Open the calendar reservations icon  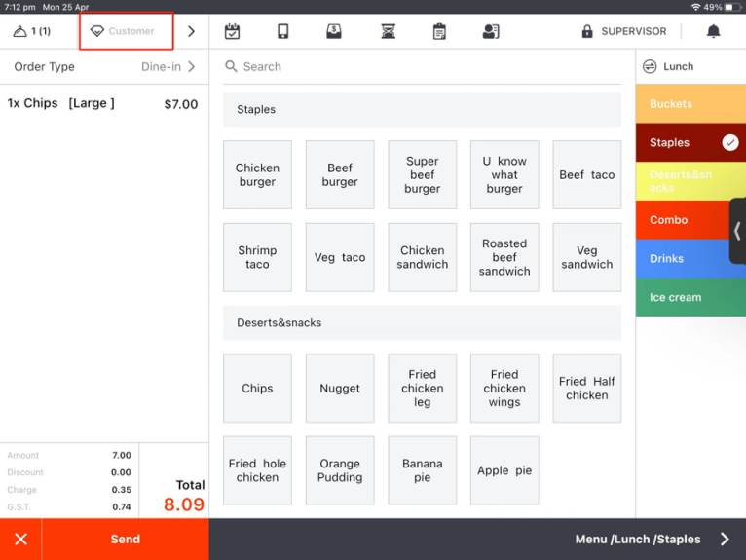point(232,31)
